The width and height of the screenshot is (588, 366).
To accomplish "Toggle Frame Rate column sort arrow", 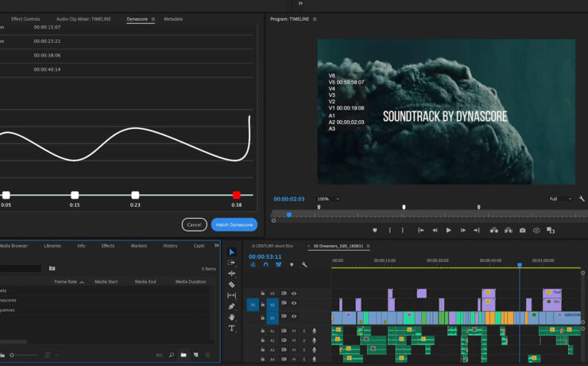I will click(x=82, y=282).
